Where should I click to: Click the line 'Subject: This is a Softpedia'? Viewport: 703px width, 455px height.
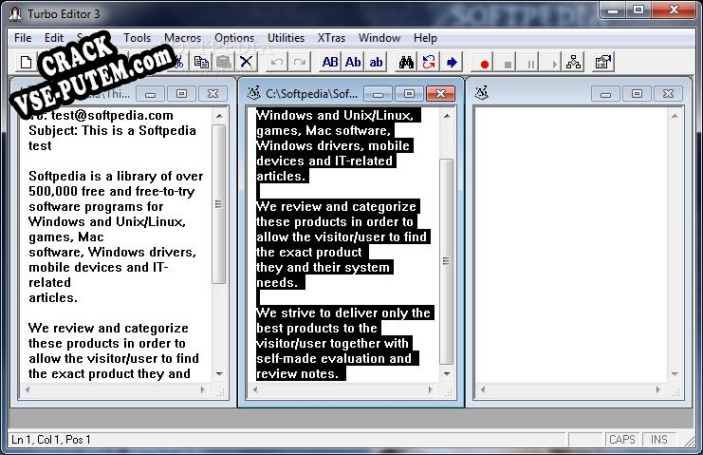(112, 130)
